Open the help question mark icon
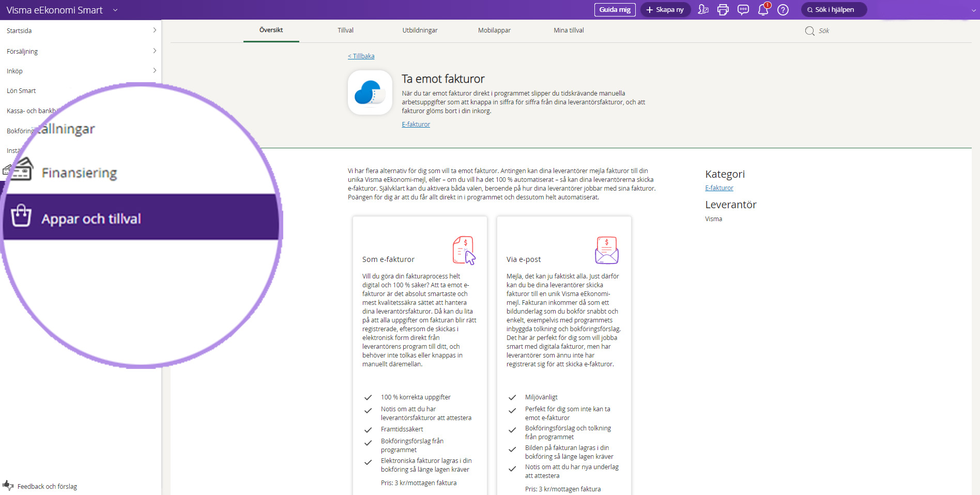This screenshot has height=495, width=980. tap(783, 10)
